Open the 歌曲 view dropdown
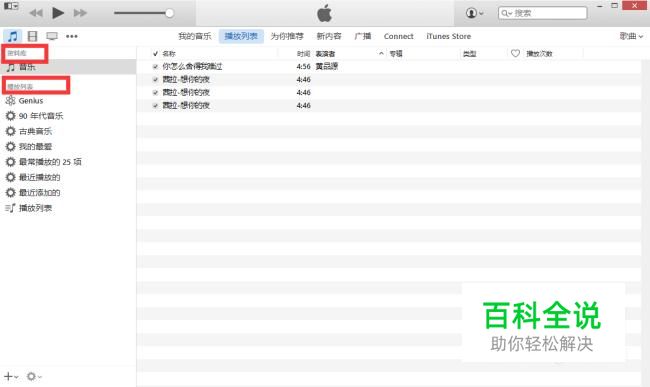This screenshot has width=650, height=387. point(631,36)
